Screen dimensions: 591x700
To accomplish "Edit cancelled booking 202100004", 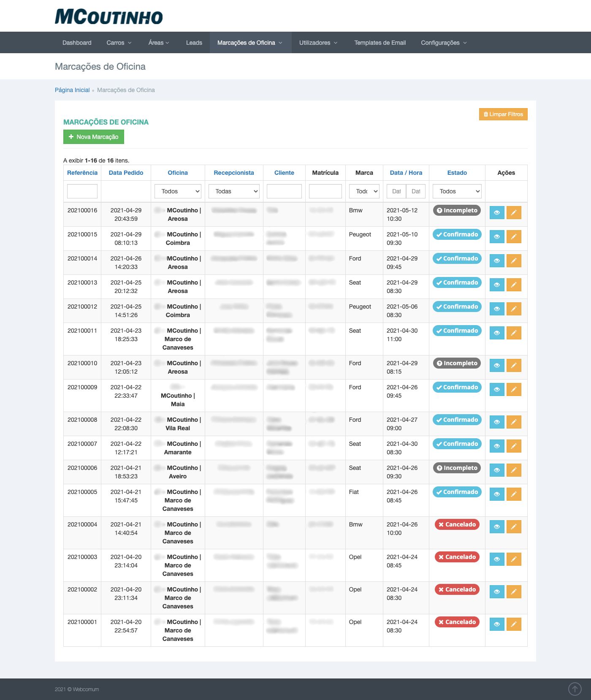I will [514, 527].
